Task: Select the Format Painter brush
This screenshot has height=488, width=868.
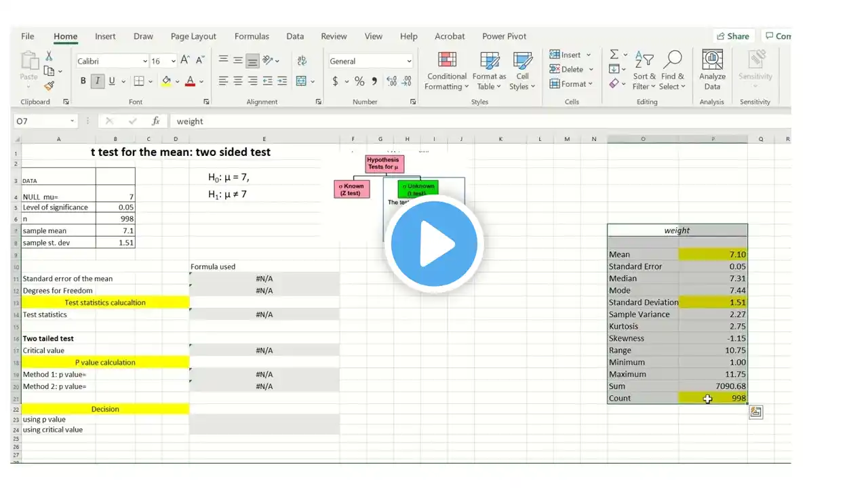Action: [x=49, y=85]
